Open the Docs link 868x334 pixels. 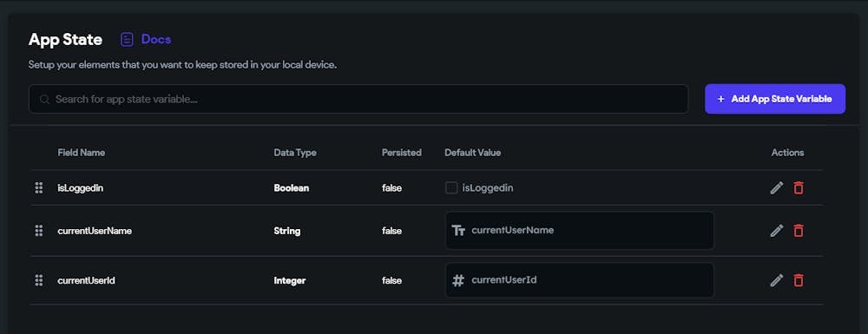(156, 39)
